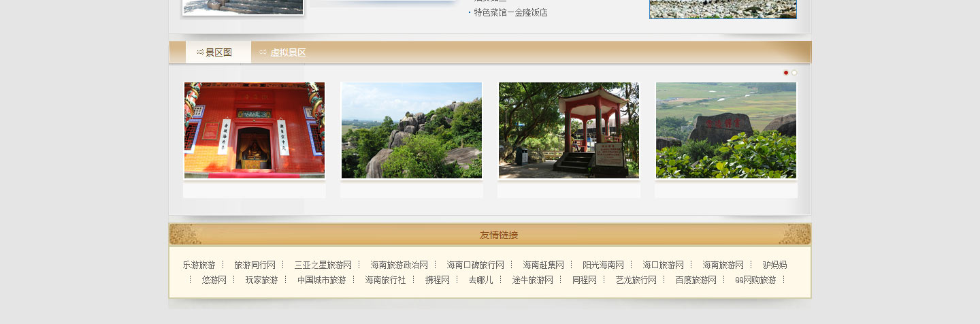Select the red first-page carousel dot
This screenshot has width=980, height=324.
tap(785, 72)
